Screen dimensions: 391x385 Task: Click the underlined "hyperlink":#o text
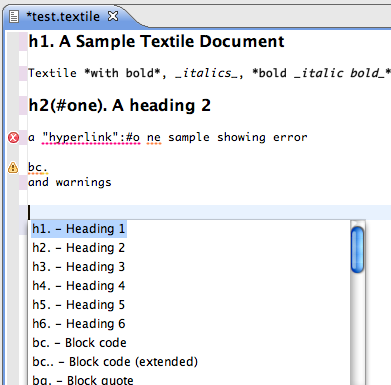coord(91,137)
